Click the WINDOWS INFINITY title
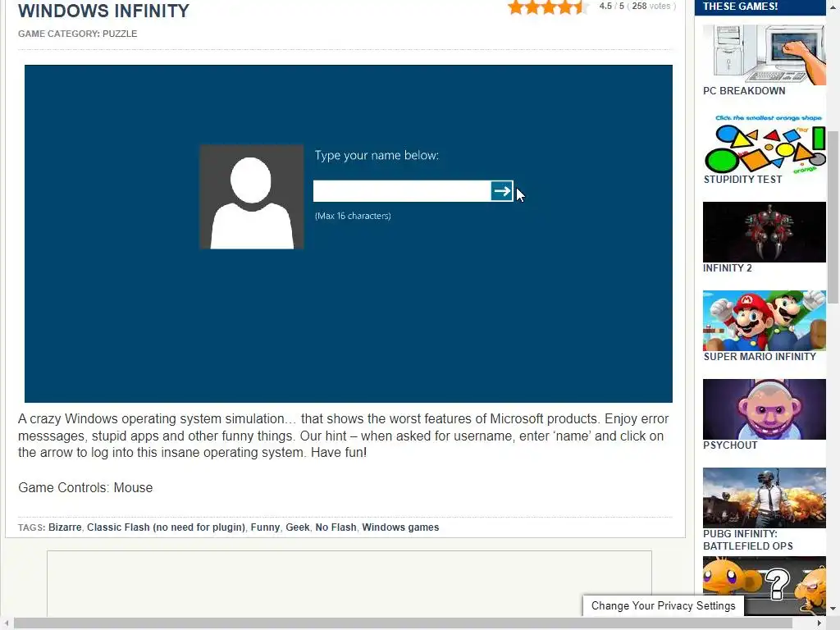 tap(104, 11)
